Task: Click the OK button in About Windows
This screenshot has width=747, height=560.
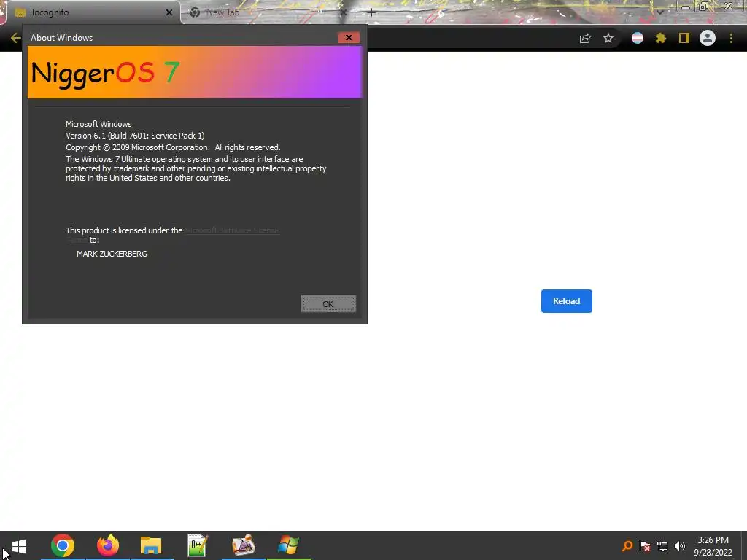Action: [328, 304]
